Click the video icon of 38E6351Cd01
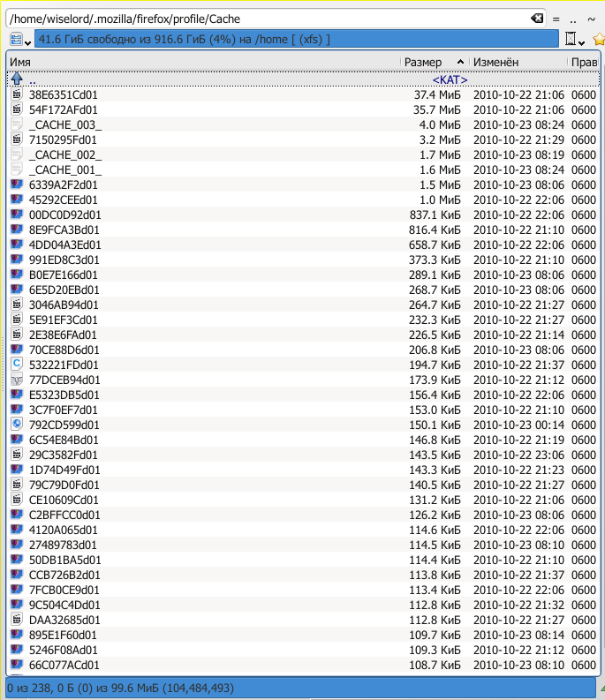 [x=17, y=94]
